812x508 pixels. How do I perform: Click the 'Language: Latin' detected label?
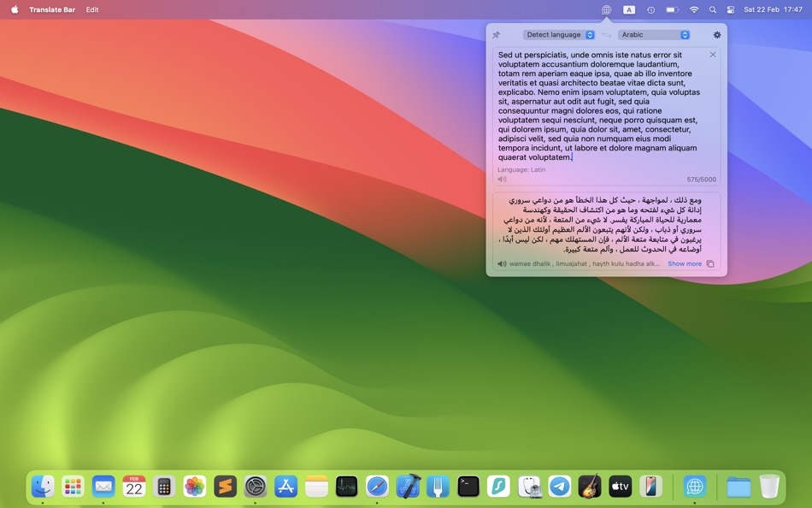pos(521,169)
